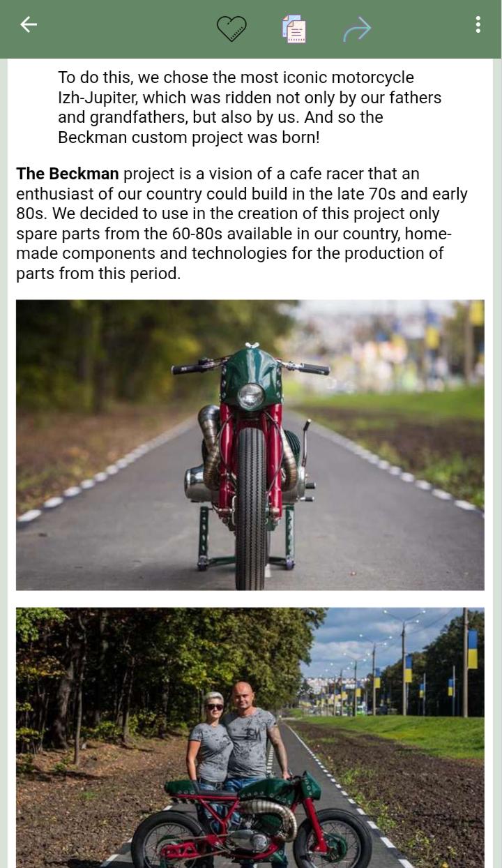The width and height of the screenshot is (502, 868).
Task: Open the three-dot overflow menu
Action: coord(478,25)
